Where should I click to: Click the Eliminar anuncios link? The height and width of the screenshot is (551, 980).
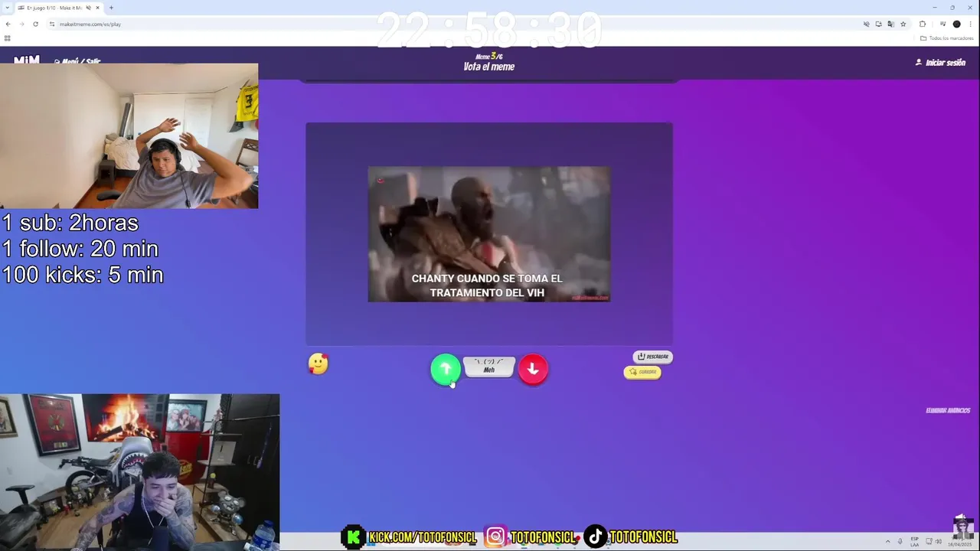coord(948,410)
